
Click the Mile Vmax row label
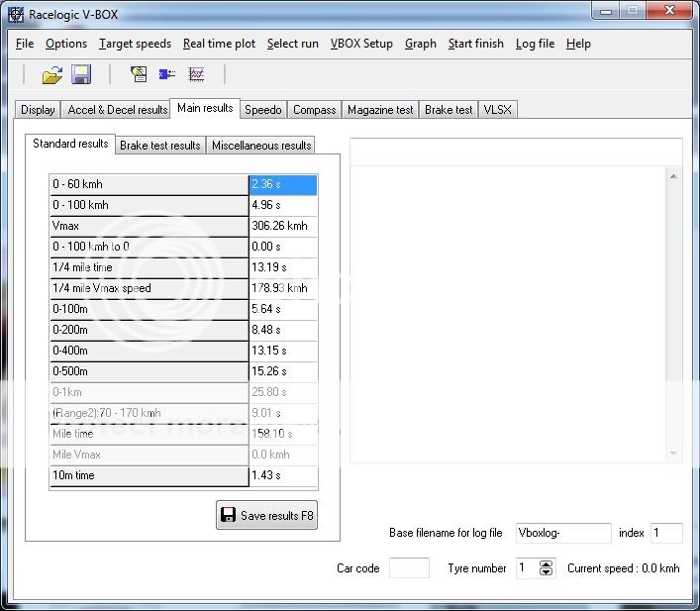[x=149, y=455]
